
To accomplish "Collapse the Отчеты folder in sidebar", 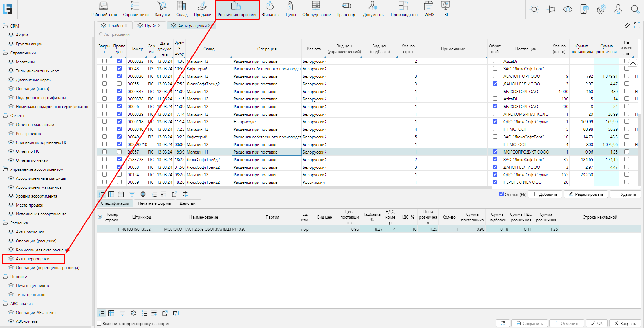I will pos(6,116).
